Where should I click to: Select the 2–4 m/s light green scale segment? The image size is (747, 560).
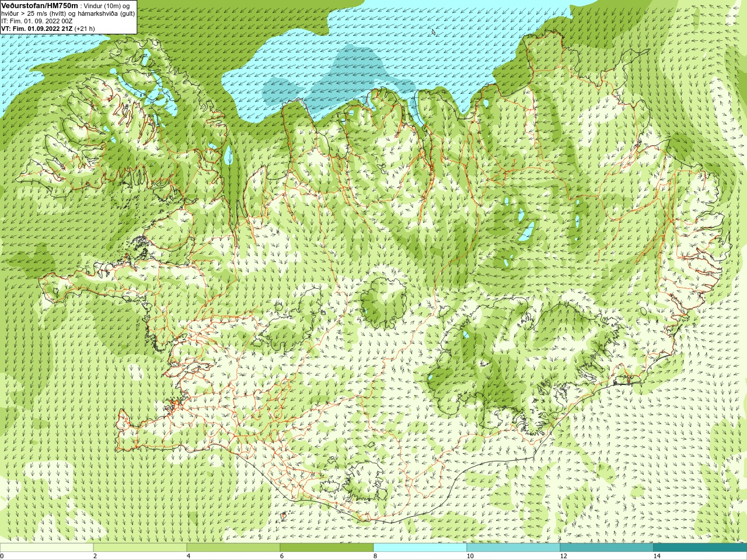(x=140, y=547)
